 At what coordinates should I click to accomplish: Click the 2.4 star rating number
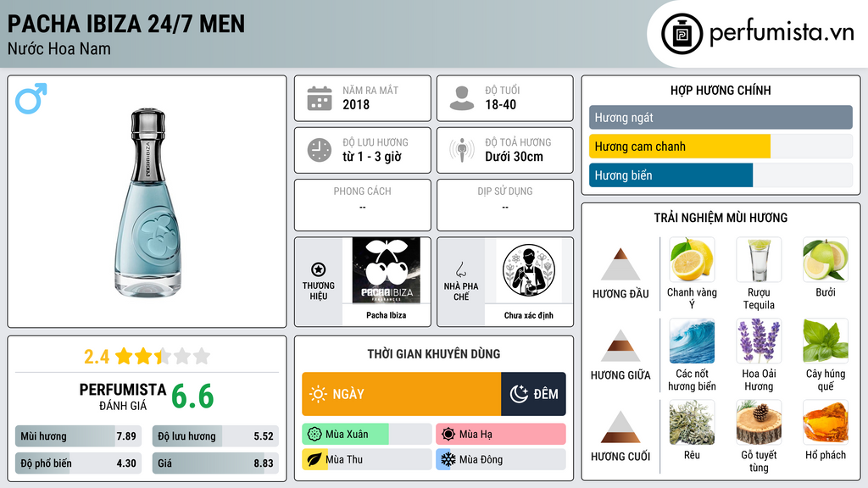[x=97, y=357]
